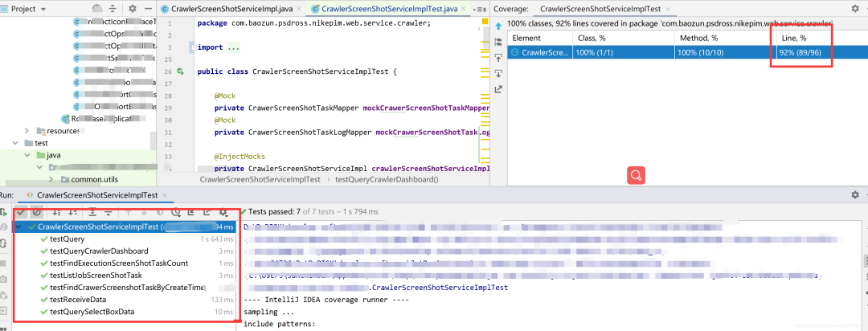
Task: Close the CrawlerScreenShotServiceImplTest coverage tab
Action: [668, 9]
